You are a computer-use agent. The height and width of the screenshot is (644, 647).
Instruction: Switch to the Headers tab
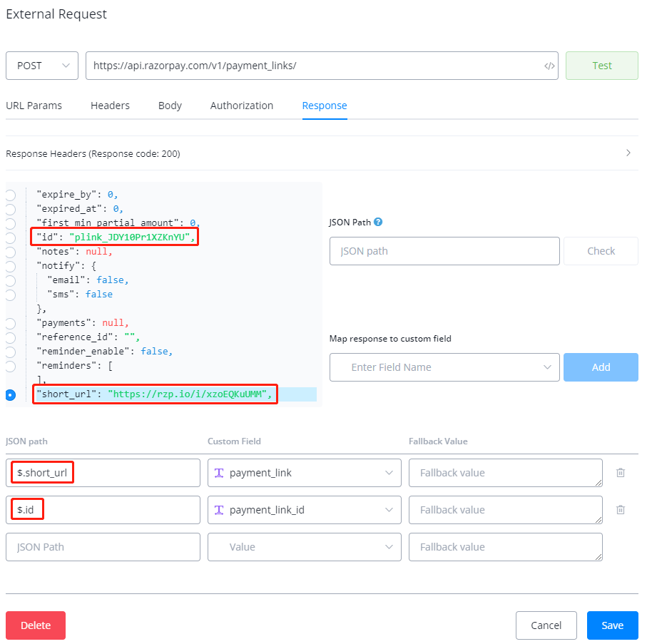tap(110, 106)
